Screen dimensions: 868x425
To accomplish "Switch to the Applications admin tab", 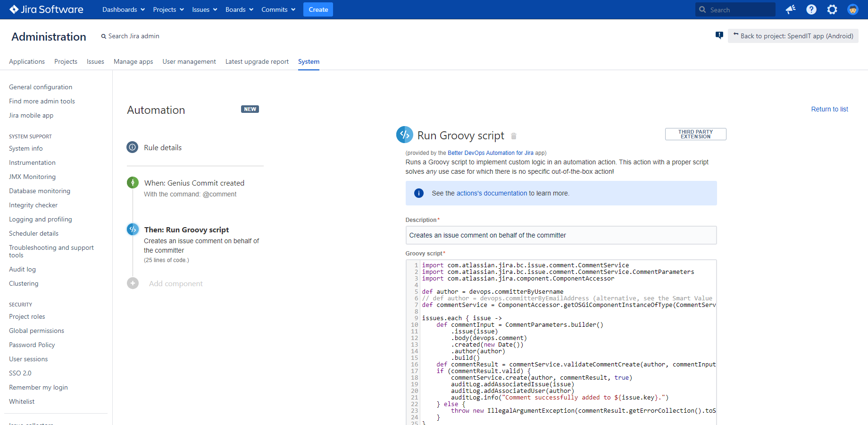I will click(x=27, y=61).
